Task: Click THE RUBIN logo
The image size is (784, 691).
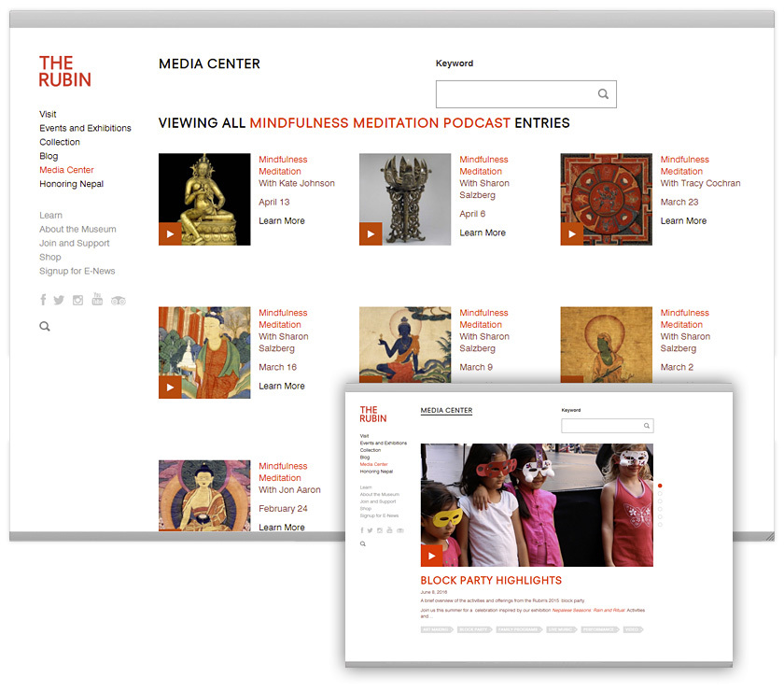Action: click(64, 72)
